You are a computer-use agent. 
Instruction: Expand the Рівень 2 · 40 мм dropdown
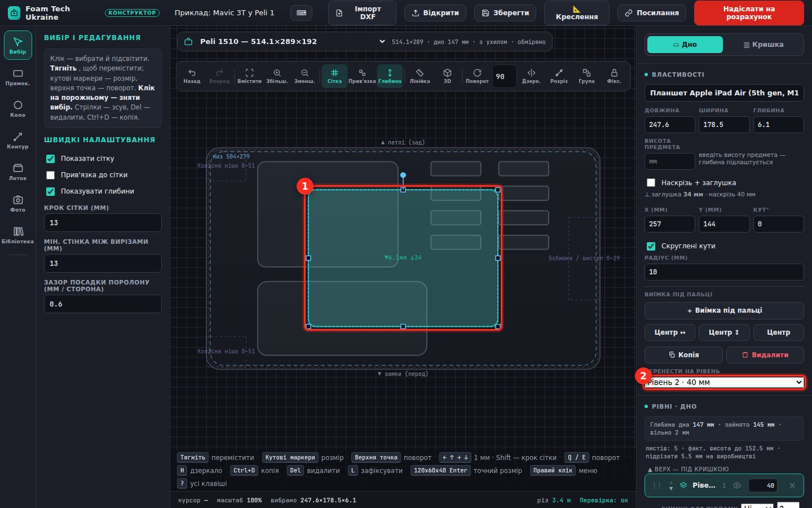click(x=724, y=382)
